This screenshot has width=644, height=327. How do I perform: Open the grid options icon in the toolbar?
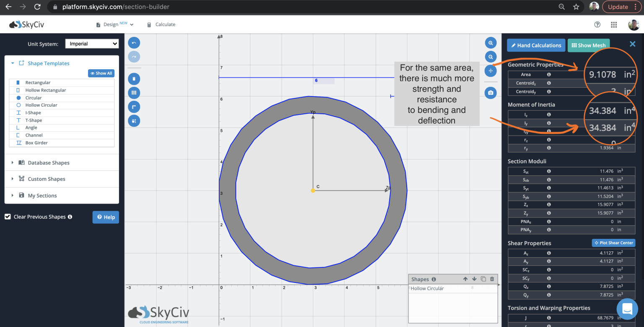(134, 92)
